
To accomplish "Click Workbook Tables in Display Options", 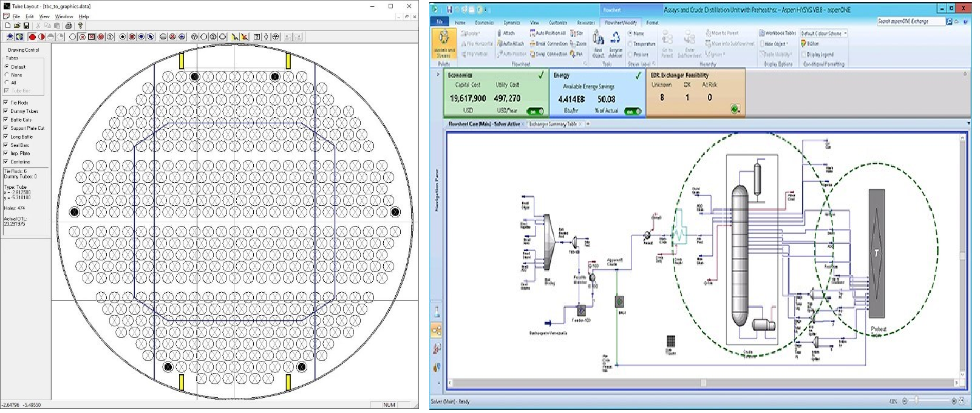I will point(777,33).
